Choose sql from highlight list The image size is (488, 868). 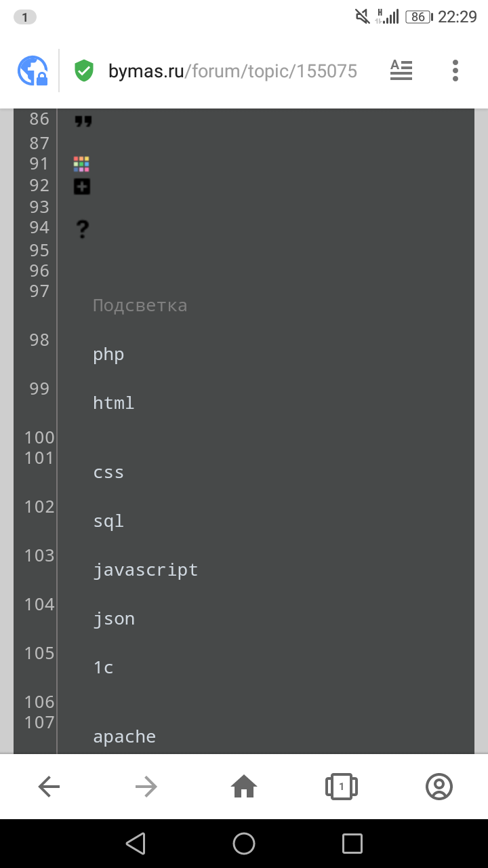click(x=108, y=521)
